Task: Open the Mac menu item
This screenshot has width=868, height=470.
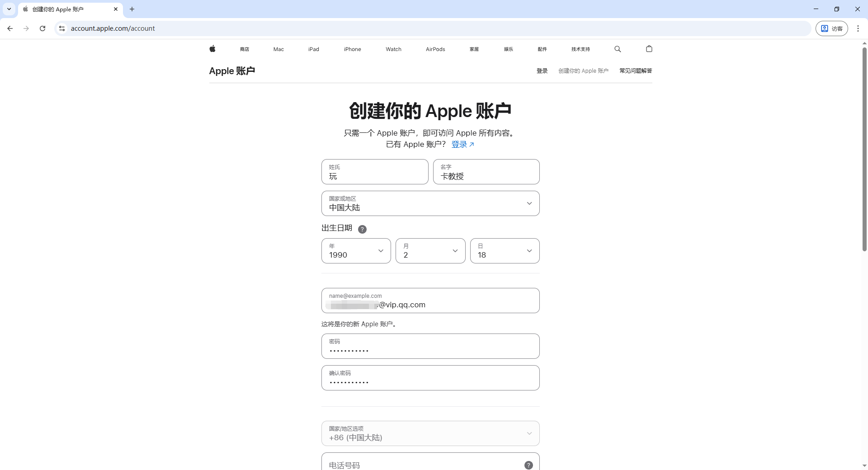Action: tap(278, 49)
